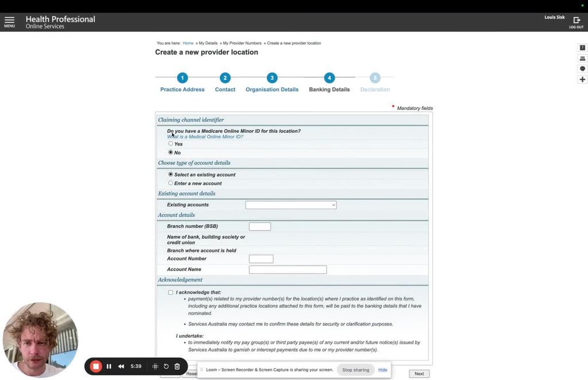Image resolution: width=588 pixels, height=380 pixels.
Task: Click the Loom rewind icon
Action: [x=121, y=366]
